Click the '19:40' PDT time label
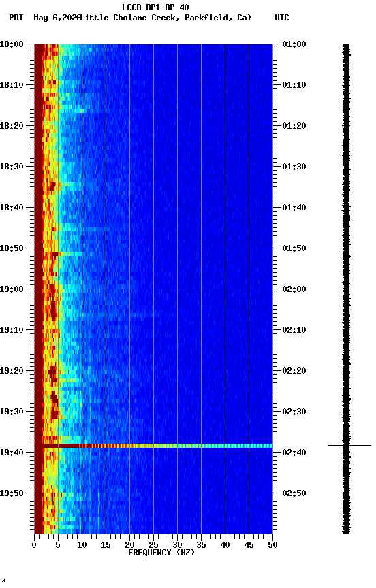The height and width of the screenshot is (588, 376). [x=12, y=453]
